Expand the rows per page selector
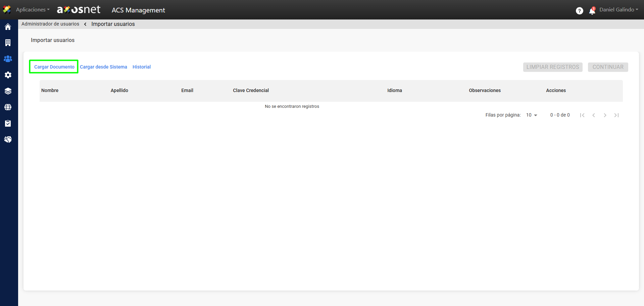This screenshot has height=306, width=644. pyautogui.click(x=532, y=115)
